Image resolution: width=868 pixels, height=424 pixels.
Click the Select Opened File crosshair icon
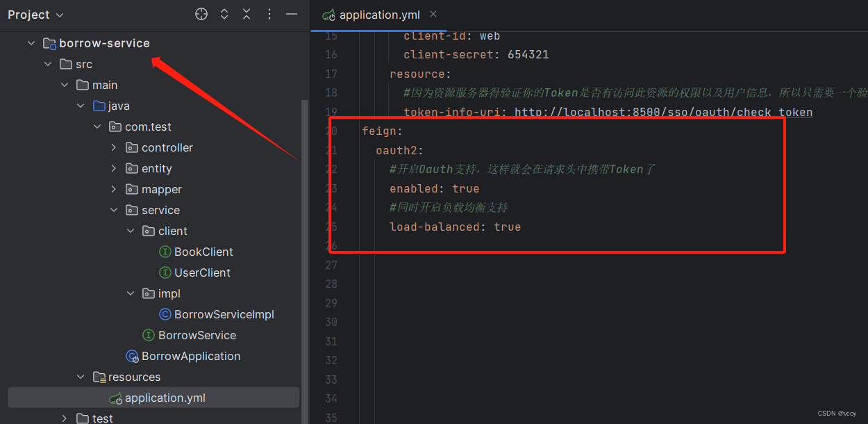(x=201, y=14)
